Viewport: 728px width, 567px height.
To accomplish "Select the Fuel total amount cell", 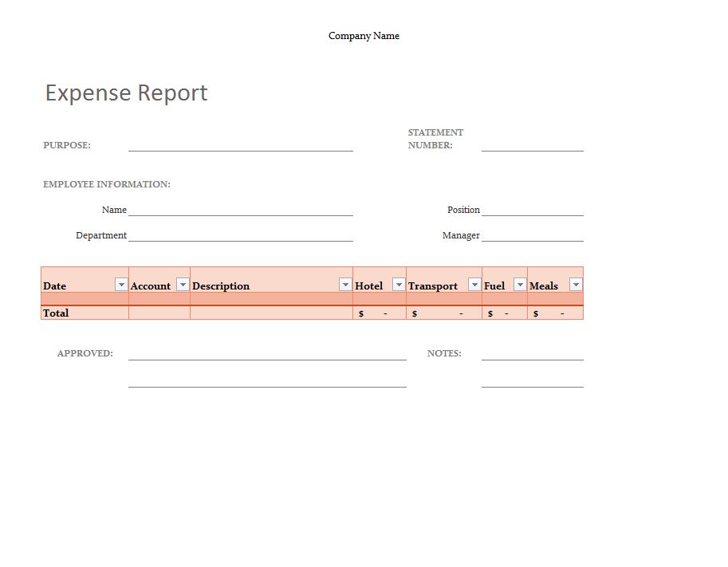I will coord(505,313).
